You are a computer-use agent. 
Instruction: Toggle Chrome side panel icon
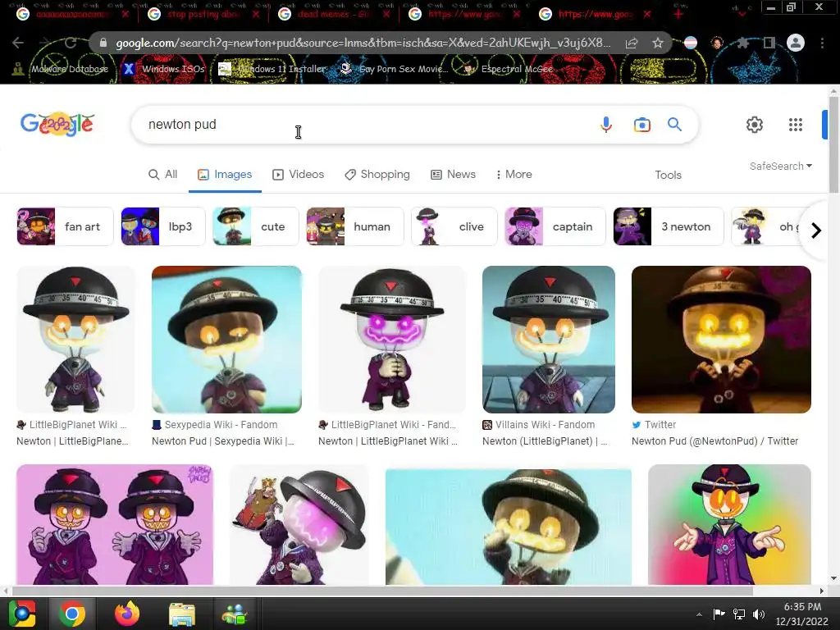coord(769,43)
